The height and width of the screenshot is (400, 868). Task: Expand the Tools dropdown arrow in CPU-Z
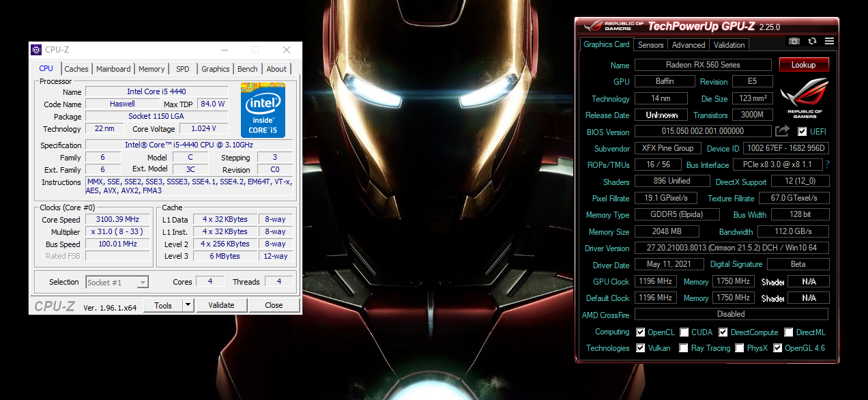(x=188, y=305)
